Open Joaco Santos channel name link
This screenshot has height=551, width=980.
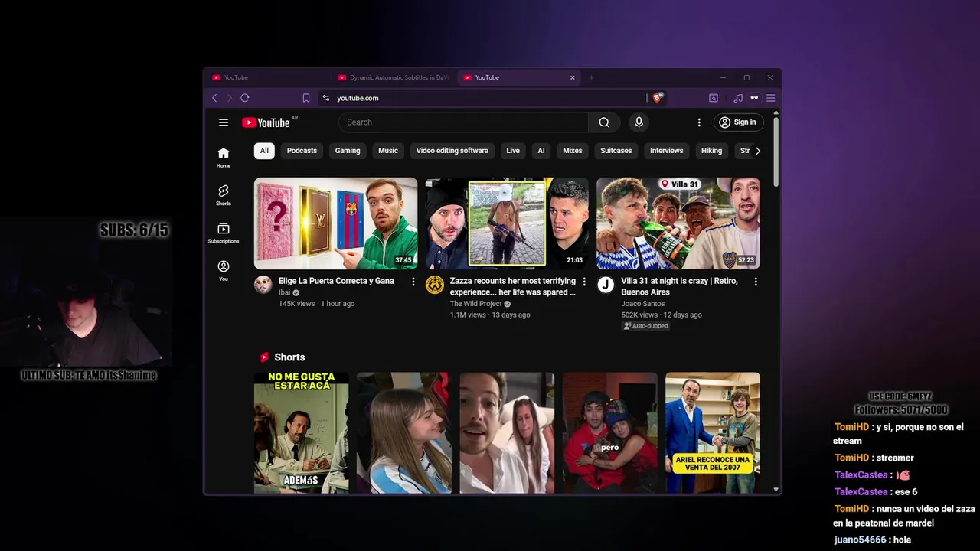(x=643, y=304)
